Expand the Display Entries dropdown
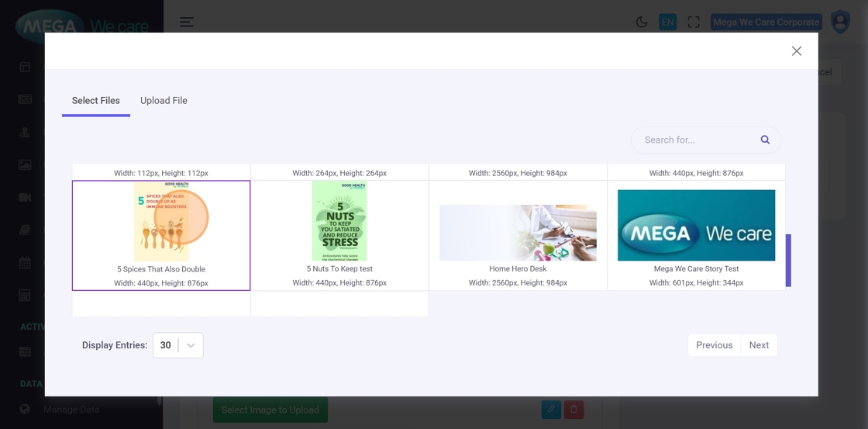Image resolution: width=868 pixels, height=429 pixels. point(178,345)
